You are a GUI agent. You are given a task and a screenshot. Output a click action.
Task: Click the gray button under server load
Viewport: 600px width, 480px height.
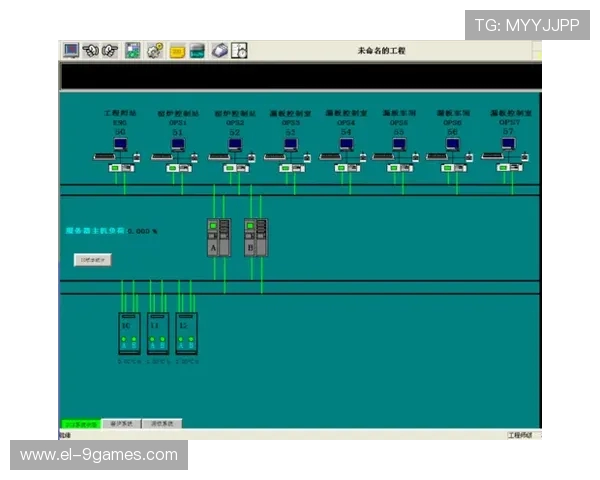[93, 260]
